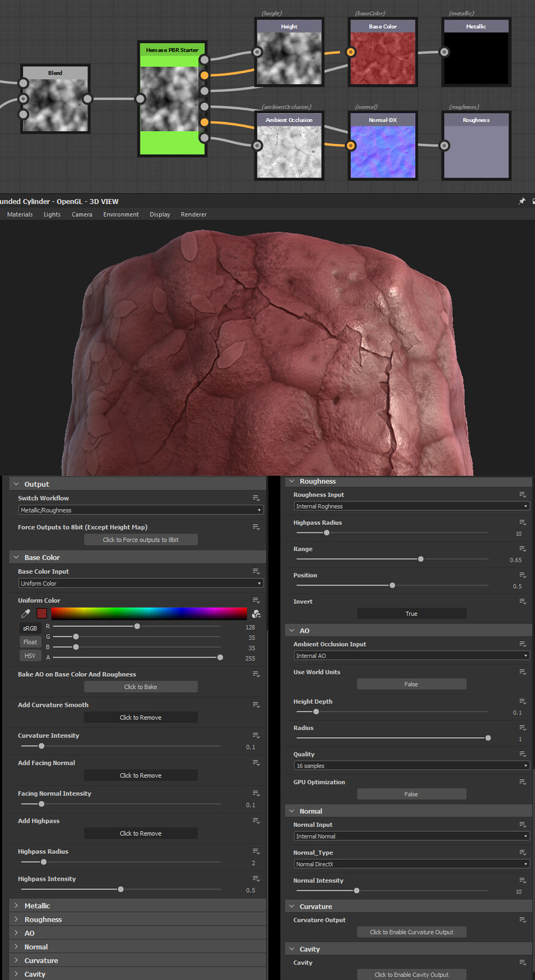This screenshot has height=980, width=535.
Task: Open the Switch Workflow Metallic/Roughness dropdown
Action: point(141,510)
